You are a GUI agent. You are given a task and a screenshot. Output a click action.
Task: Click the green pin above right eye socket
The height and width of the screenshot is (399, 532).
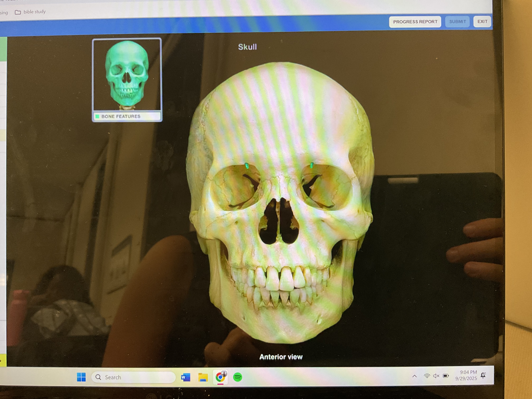click(312, 165)
